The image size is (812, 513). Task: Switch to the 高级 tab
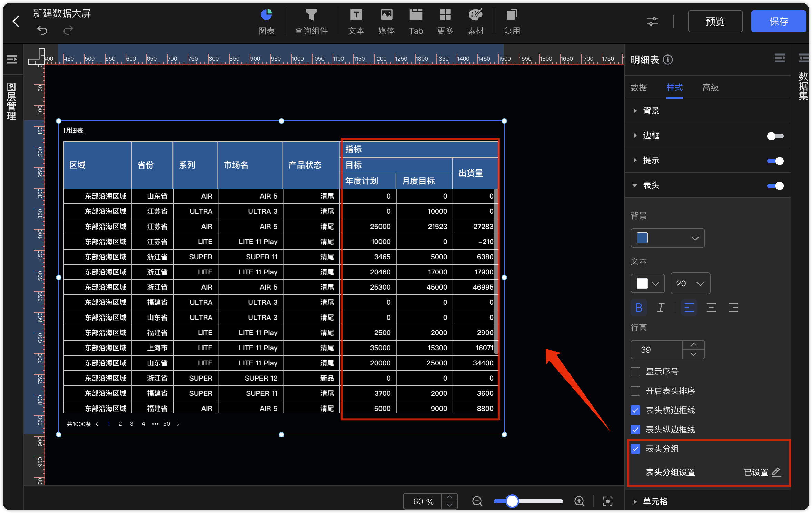(710, 88)
